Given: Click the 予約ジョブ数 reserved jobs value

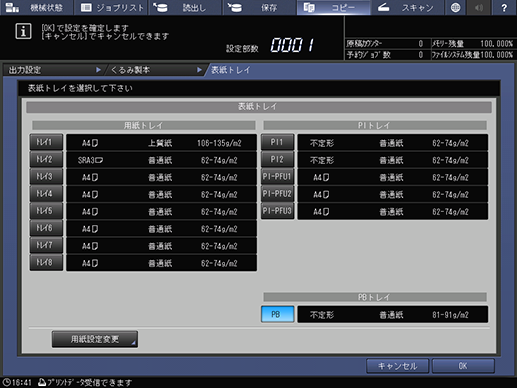Looking at the screenshot, I should click(421, 55).
